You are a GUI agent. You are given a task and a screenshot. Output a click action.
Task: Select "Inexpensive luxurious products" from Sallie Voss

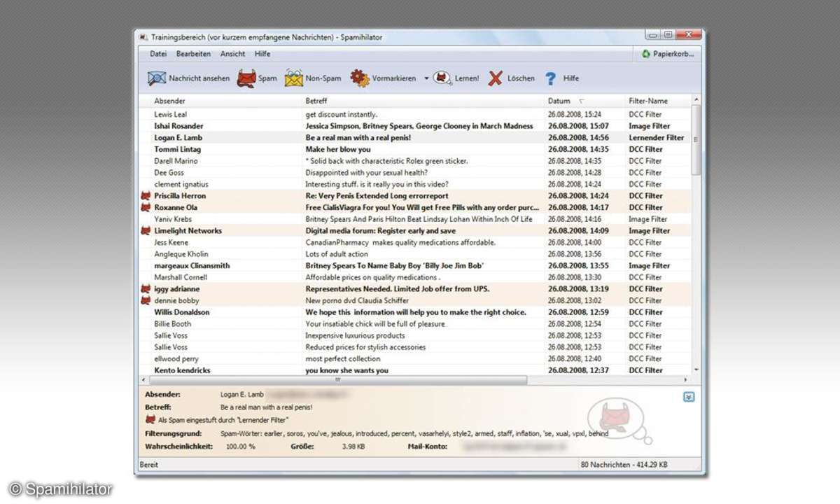click(x=414, y=335)
